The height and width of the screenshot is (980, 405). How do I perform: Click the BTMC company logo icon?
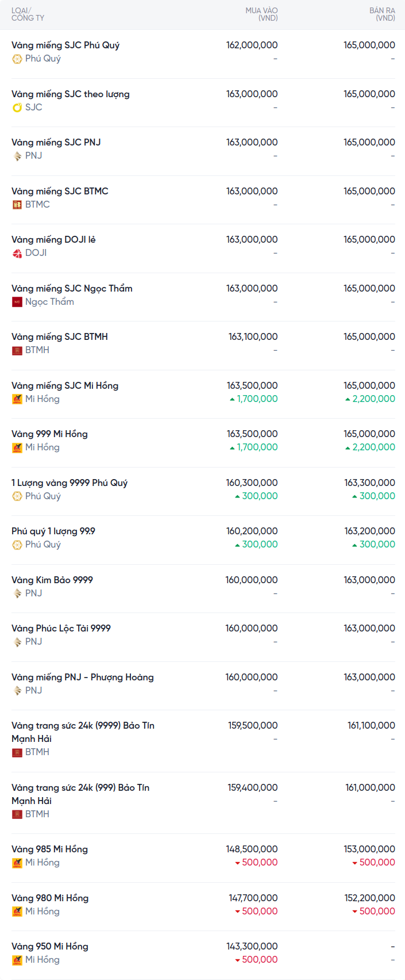pyautogui.click(x=17, y=205)
